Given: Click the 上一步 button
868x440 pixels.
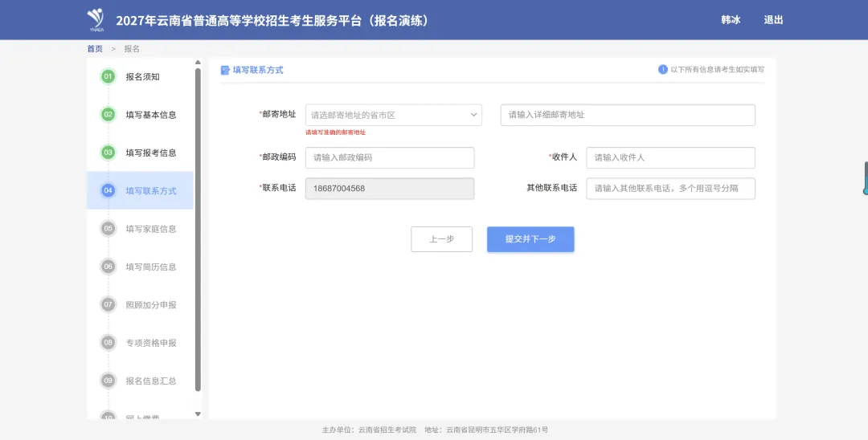Looking at the screenshot, I should (442, 239).
